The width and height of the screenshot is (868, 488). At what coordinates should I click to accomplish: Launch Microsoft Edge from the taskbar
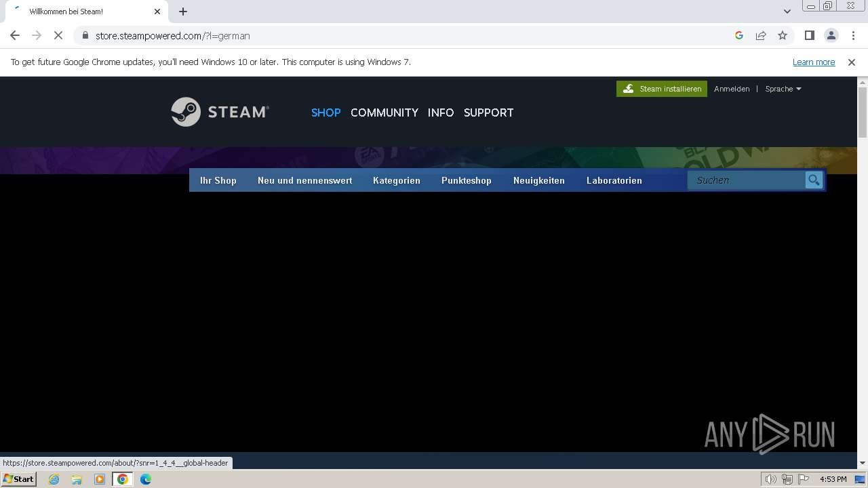pyautogui.click(x=146, y=479)
